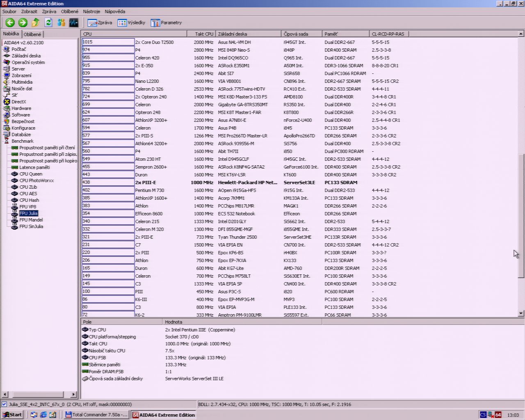
Task: Open the Nástroje menu
Action: click(x=91, y=11)
